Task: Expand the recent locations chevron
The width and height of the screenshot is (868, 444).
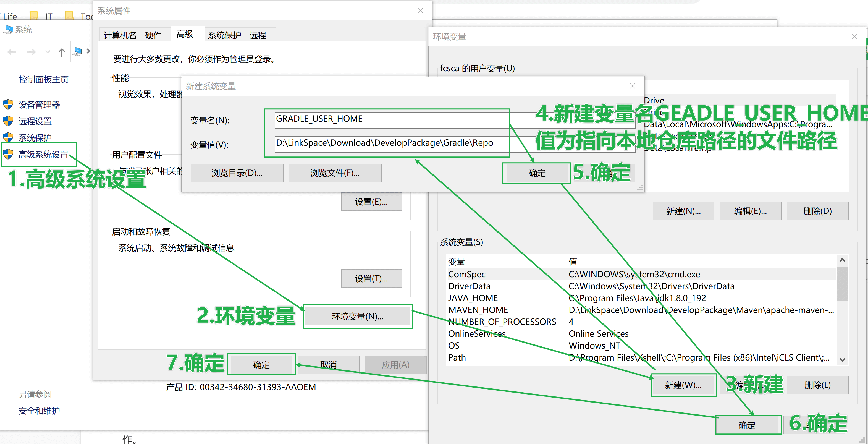Action: tap(48, 52)
